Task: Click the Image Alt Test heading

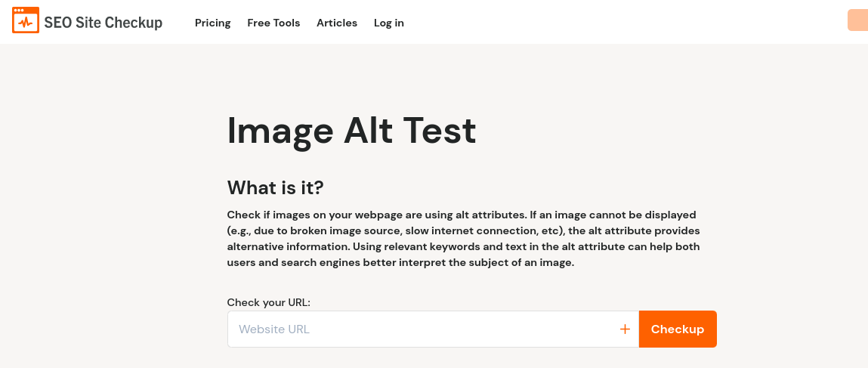Action: pyautogui.click(x=351, y=131)
